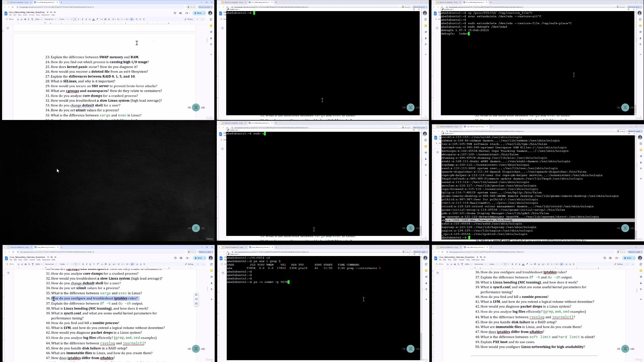Screen dimensions: 644x362
Task: Open text color picker in top-left frame
Action: [94, 19]
